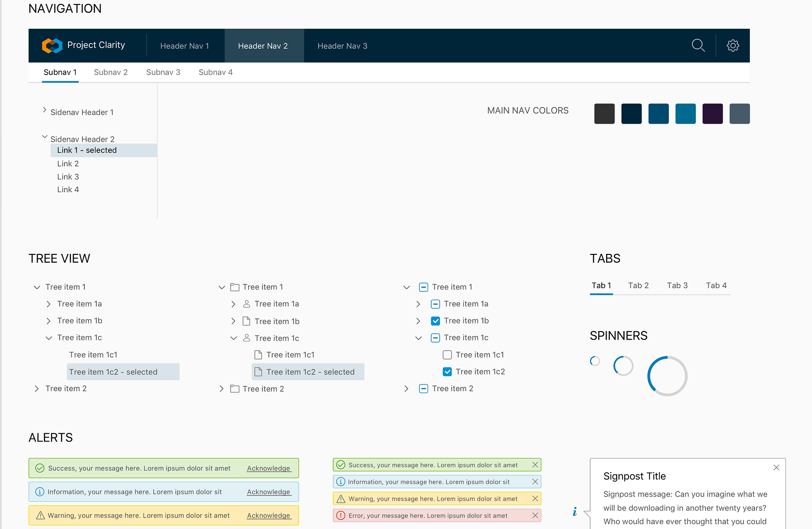Switch to Header Nav 3
The image size is (812, 529).
[x=342, y=45]
